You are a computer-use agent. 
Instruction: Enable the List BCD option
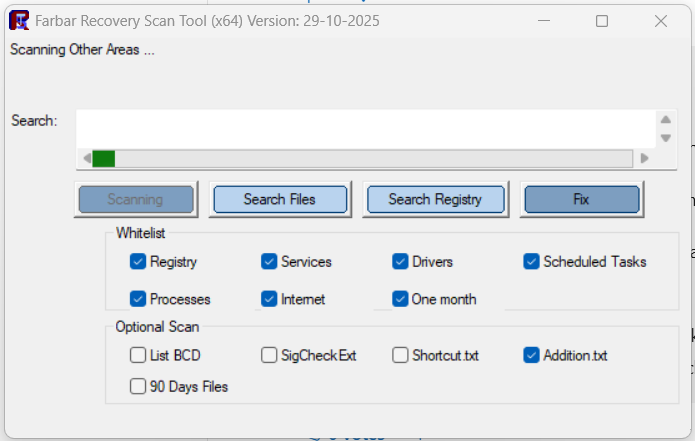[138, 355]
